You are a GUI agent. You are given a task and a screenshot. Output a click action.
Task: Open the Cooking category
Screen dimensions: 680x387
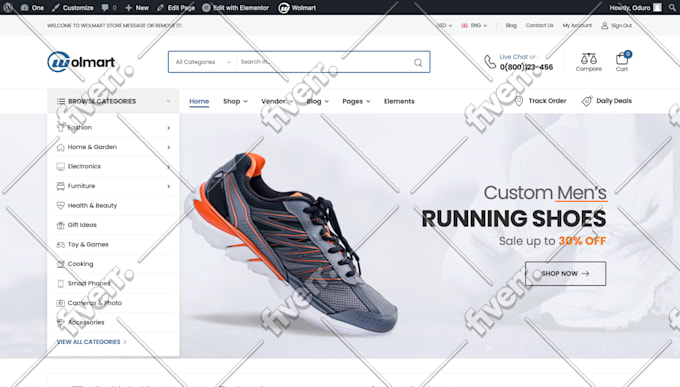tap(80, 264)
